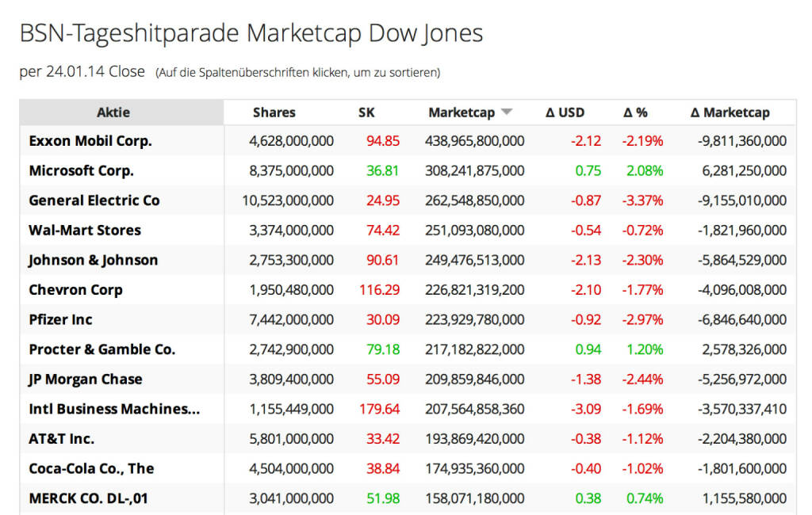Sort by Shares column header
The image size is (812, 515).
click(274, 113)
